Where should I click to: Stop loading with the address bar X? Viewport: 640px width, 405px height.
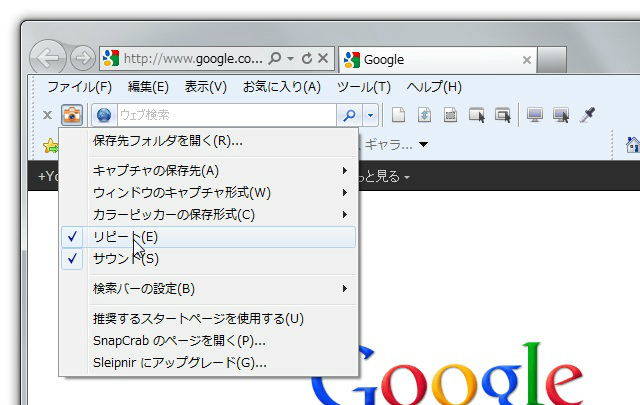[x=323, y=58]
